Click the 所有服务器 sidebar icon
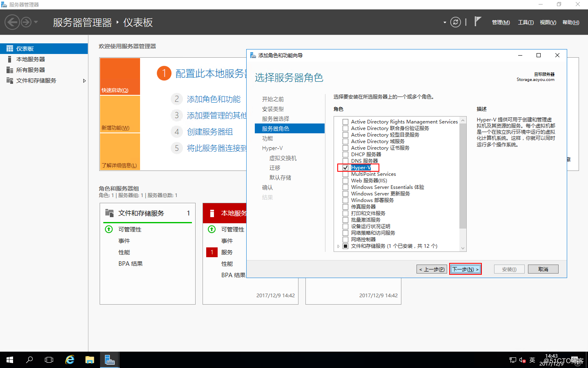 10,70
